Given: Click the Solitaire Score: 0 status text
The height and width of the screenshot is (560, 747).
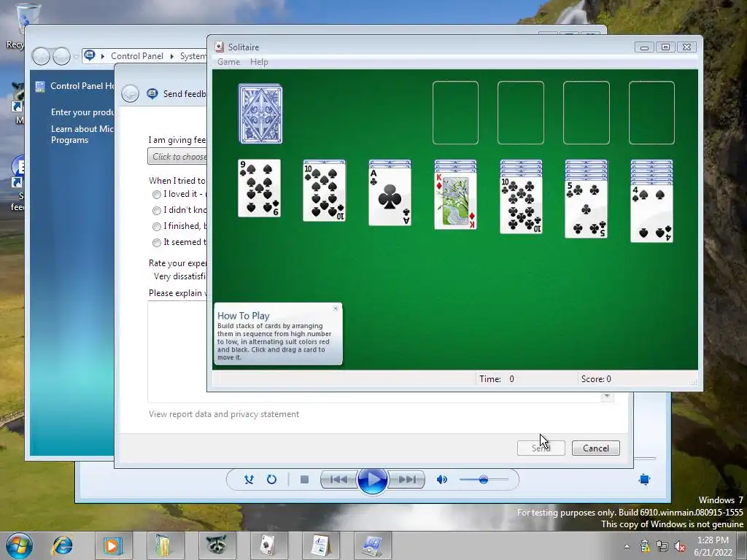Looking at the screenshot, I should (x=596, y=379).
